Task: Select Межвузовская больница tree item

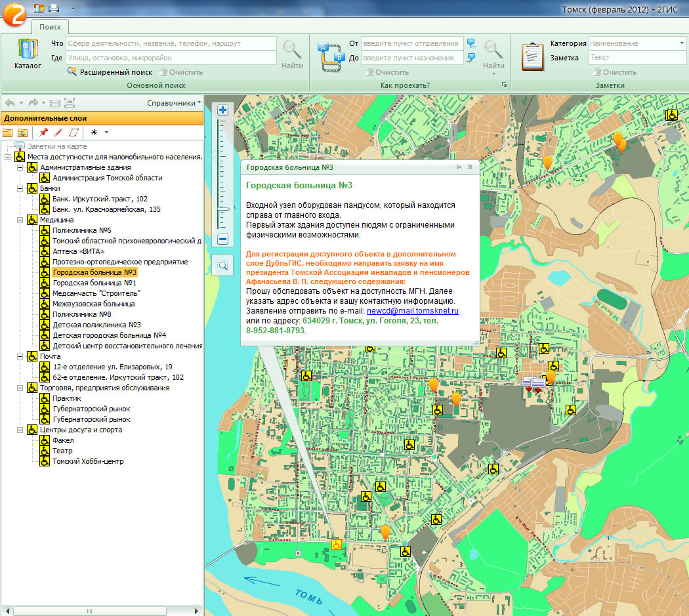Action: pos(94,304)
